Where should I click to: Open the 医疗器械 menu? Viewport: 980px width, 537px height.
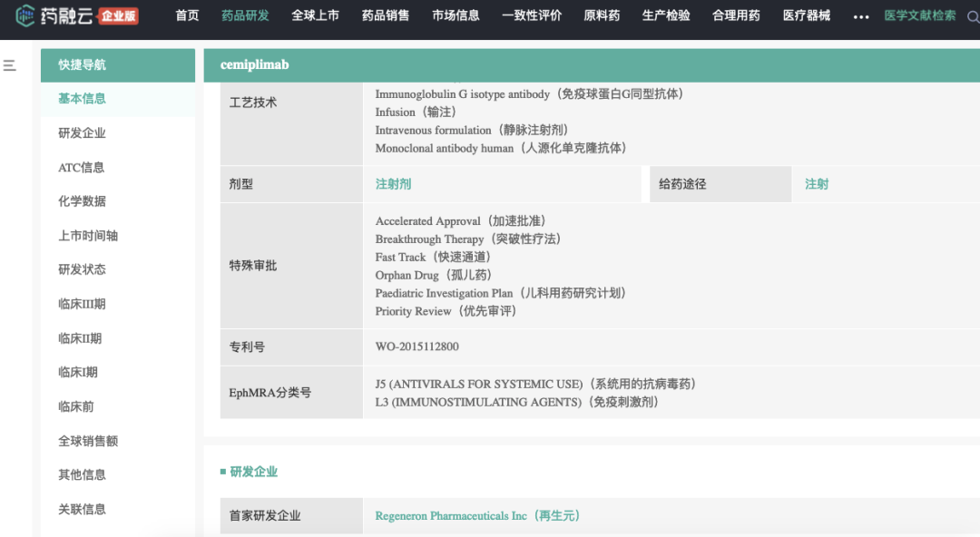click(x=807, y=15)
